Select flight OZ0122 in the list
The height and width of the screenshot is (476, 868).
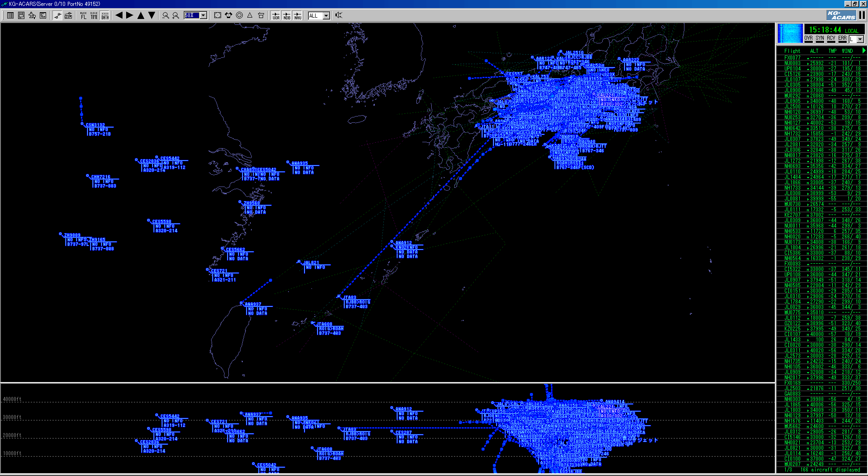tap(822, 323)
